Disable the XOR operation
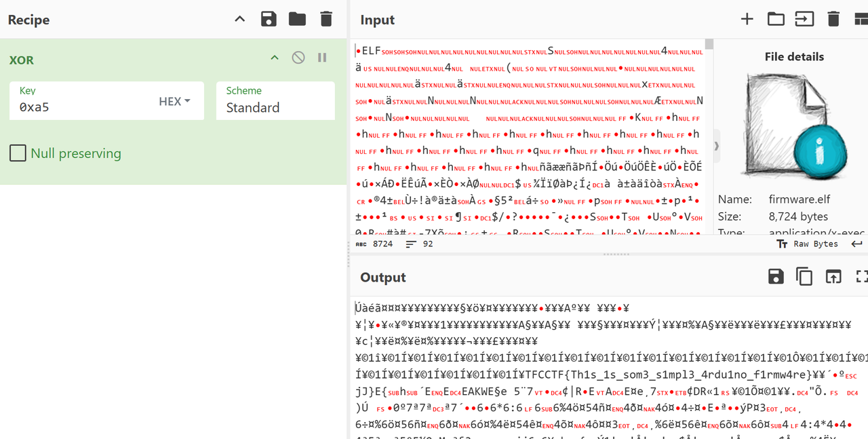Image resolution: width=868 pixels, height=439 pixels. 298,58
